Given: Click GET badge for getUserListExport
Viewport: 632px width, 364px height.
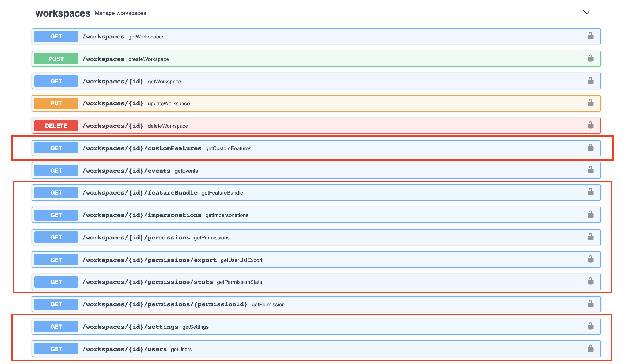Looking at the screenshot, I should [x=56, y=260].
